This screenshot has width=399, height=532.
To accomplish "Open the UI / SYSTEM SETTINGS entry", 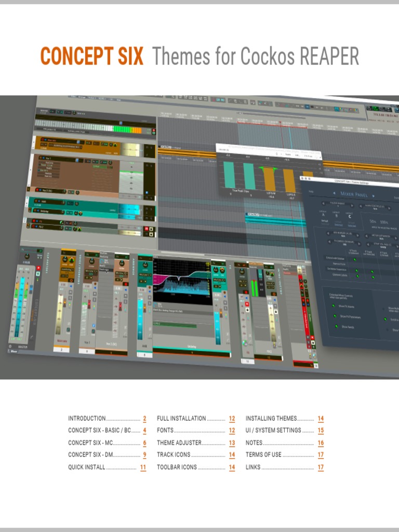I will tap(285, 430).
